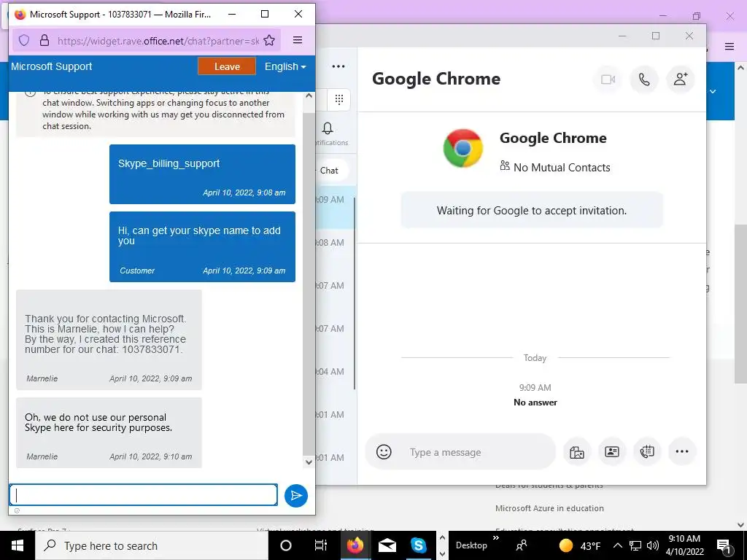
Task: Open the Skype three-dot menu at the top
Action: [x=338, y=66]
